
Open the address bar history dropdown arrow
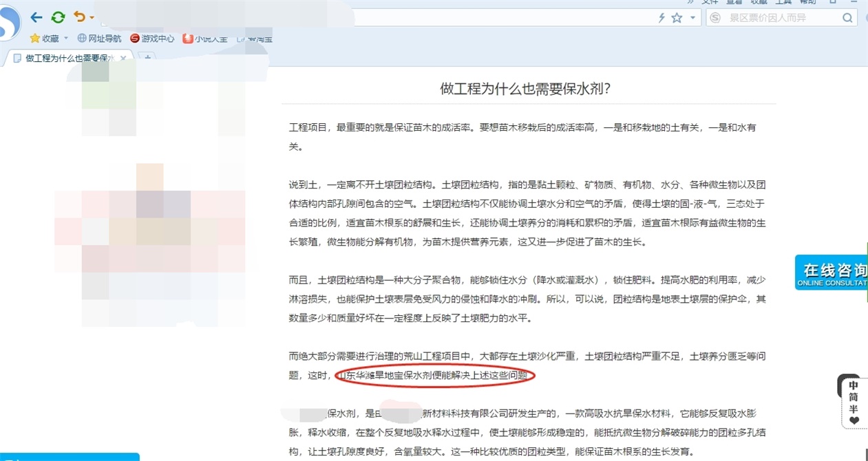pyautogui.click(x=692, y=18)
